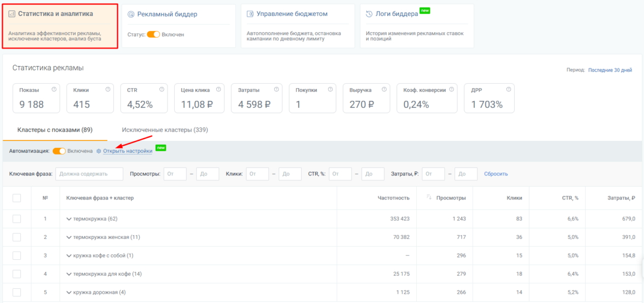Check the select-all checkbox in table header
Screen dimensions: 644x303
[x=16, y=198]
